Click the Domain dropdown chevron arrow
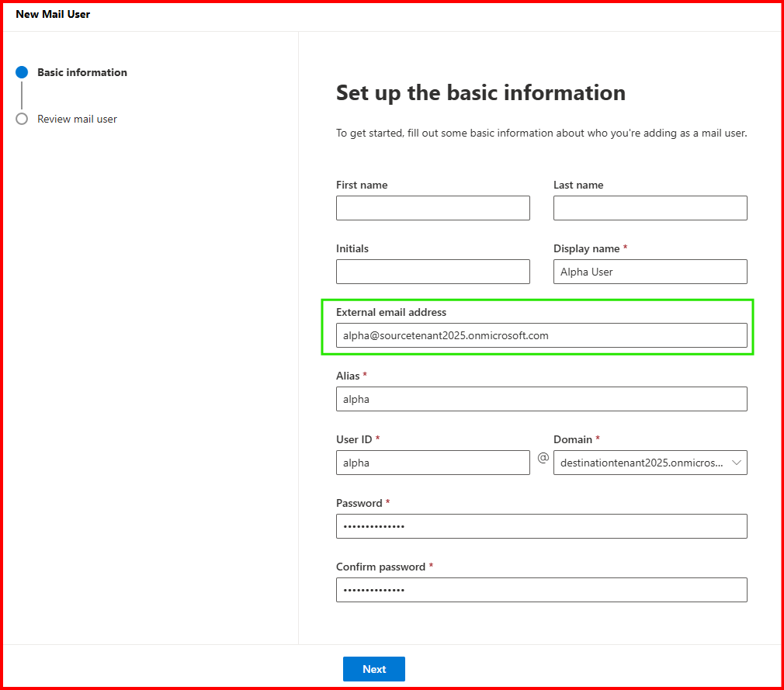This screenshot has width=784, height=690. (x=736, y=463)
